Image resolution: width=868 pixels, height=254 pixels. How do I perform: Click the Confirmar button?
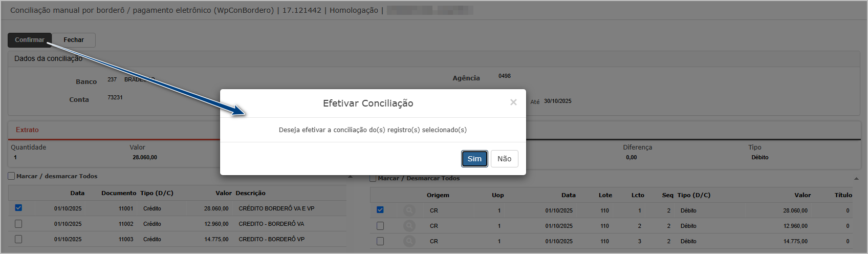click(30, 40)
